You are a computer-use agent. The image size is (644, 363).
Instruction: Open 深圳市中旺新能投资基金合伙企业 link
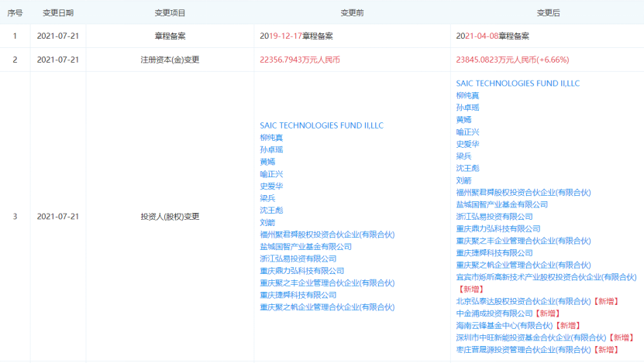(x=531, y=337)
